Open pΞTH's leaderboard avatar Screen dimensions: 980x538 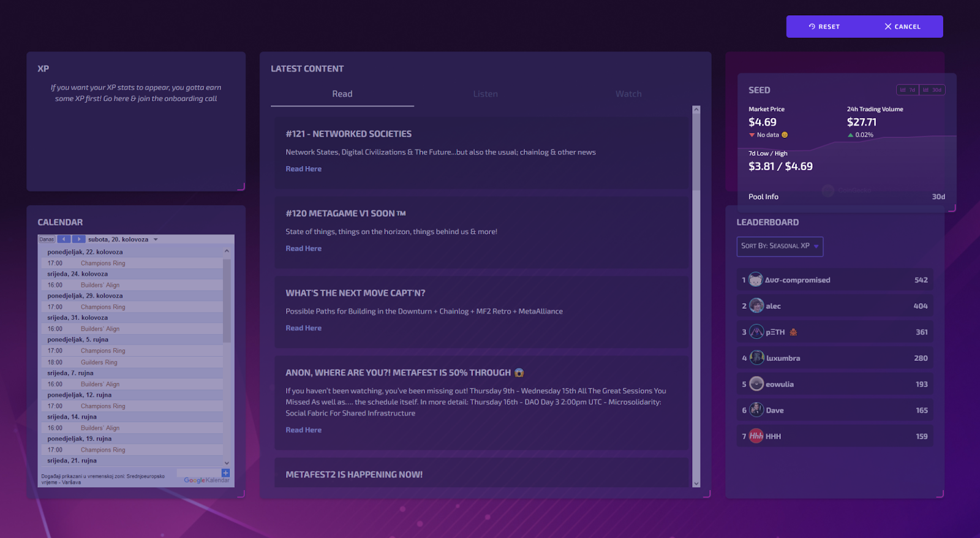[756, 332]
